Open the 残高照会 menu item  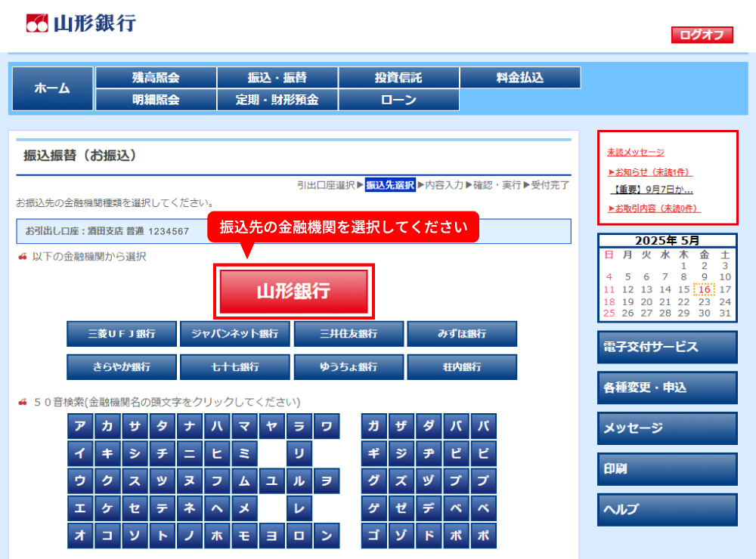click(156, 78)
